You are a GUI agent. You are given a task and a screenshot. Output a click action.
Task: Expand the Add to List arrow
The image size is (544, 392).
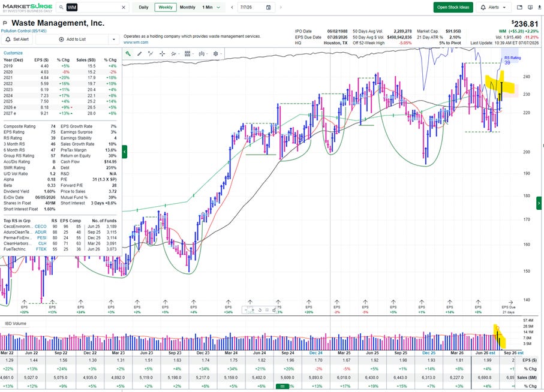pyautogui.click(x=114, y=39)
